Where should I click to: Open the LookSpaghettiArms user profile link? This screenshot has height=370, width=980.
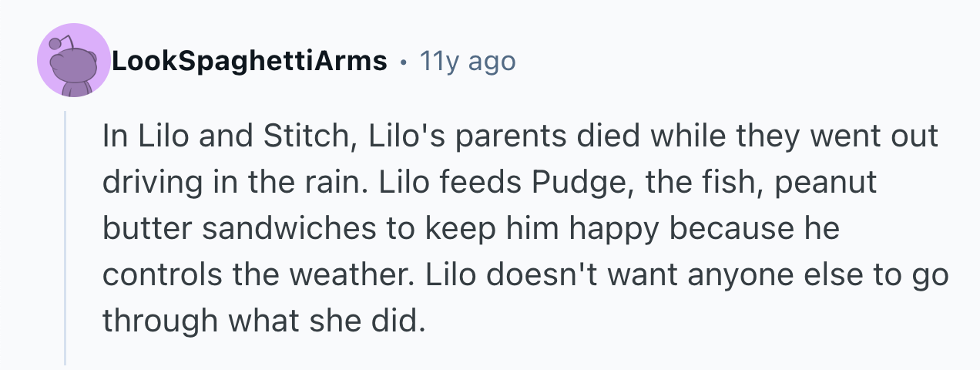pos(249,61)
